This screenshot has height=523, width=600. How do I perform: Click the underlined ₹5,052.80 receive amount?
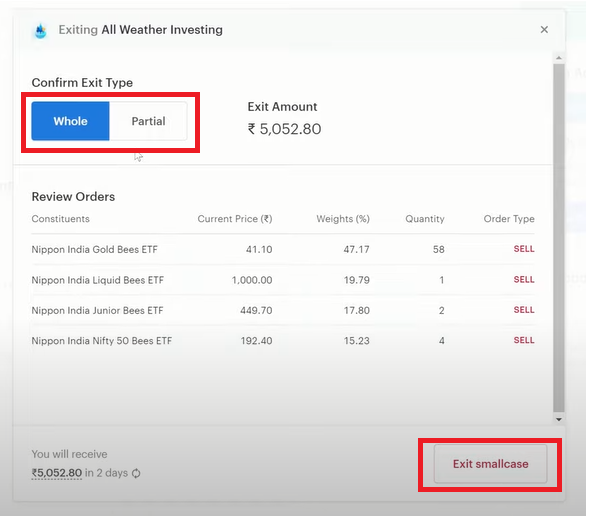(57, 473)
